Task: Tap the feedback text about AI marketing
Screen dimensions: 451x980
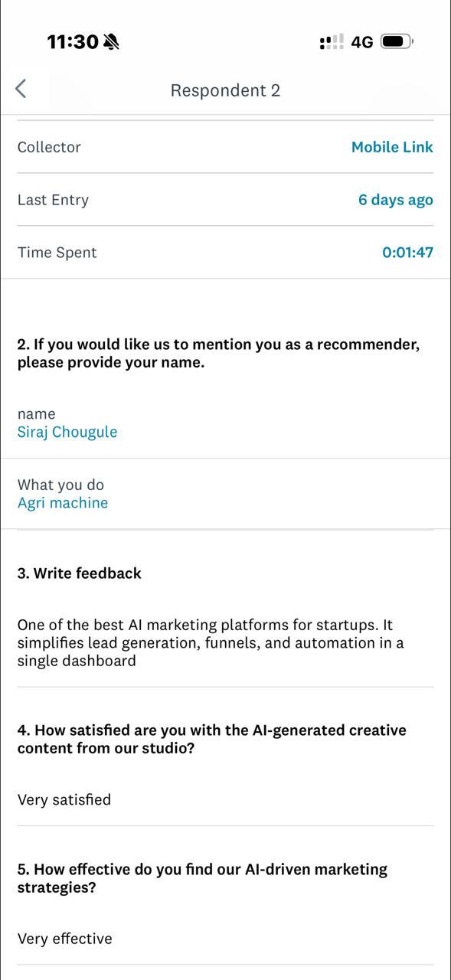Action: click(x=211, y=643)
